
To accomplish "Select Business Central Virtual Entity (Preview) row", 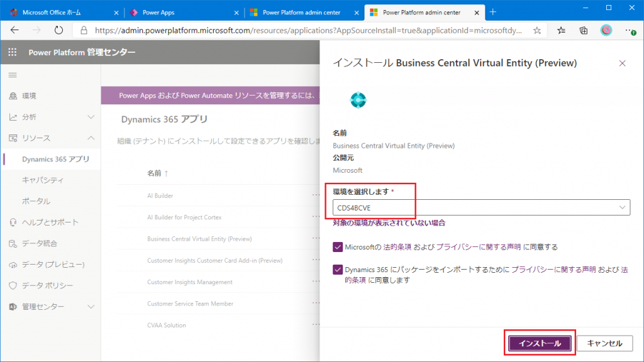I will pyautogui.click(x=199, y=239).
